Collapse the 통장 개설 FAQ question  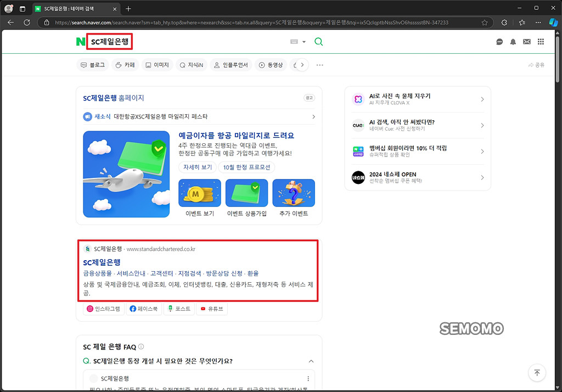311,361
